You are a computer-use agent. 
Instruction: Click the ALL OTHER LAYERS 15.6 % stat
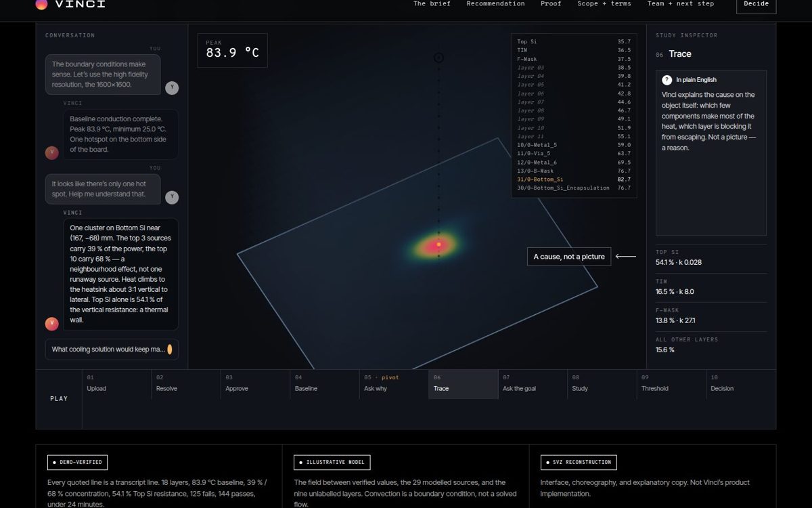(711, 345)
